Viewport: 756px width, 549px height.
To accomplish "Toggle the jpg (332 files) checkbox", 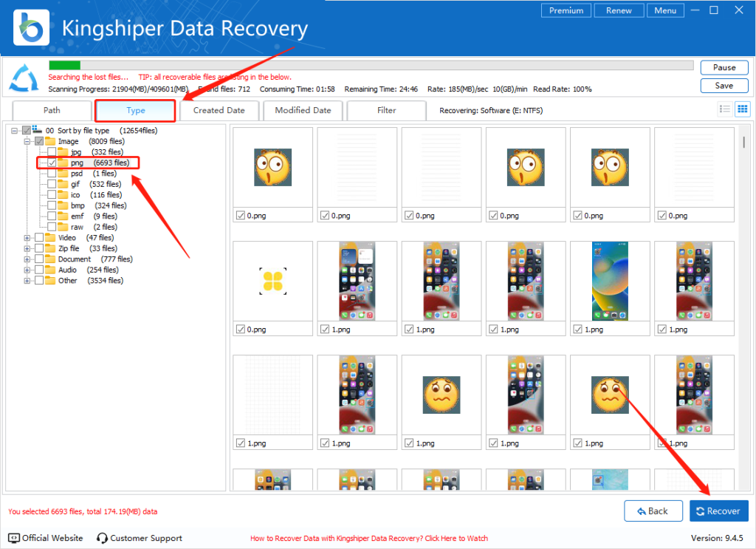I will [52, 152].
